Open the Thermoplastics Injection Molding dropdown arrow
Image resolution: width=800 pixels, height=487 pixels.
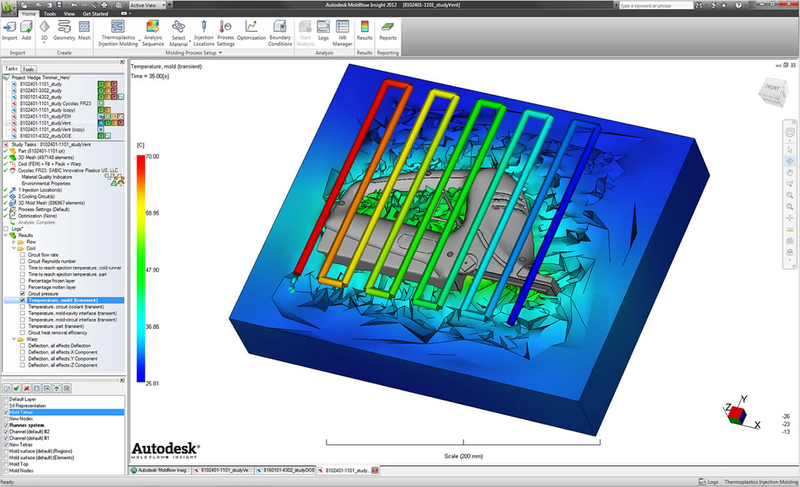pyautogui.click(x=139, y=40)
